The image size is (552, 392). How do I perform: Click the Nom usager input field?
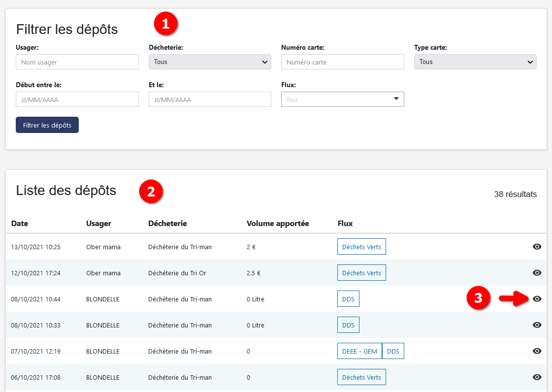click(x=77, y=62)
